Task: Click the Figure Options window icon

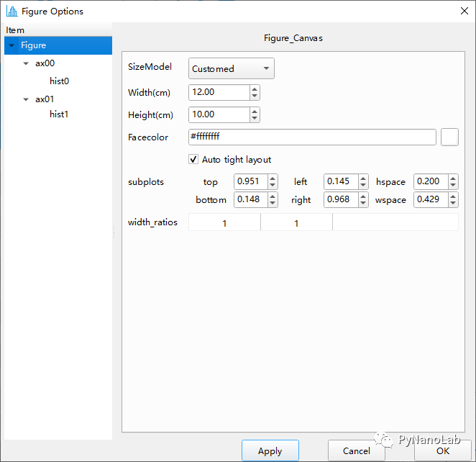Action: (x=12, y=12)
